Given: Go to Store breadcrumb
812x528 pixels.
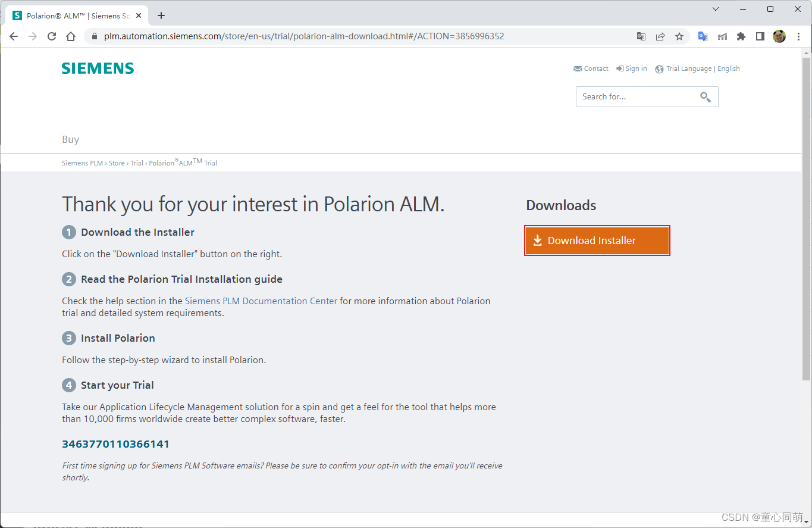Looking at the screenshot, I should click(x=117, y=163).
